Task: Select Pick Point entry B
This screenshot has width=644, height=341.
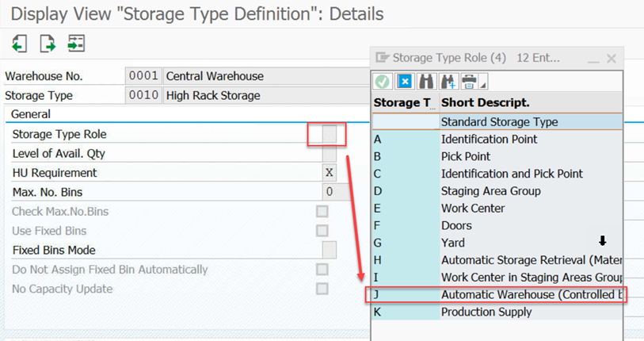Action: tap(497, 157)
